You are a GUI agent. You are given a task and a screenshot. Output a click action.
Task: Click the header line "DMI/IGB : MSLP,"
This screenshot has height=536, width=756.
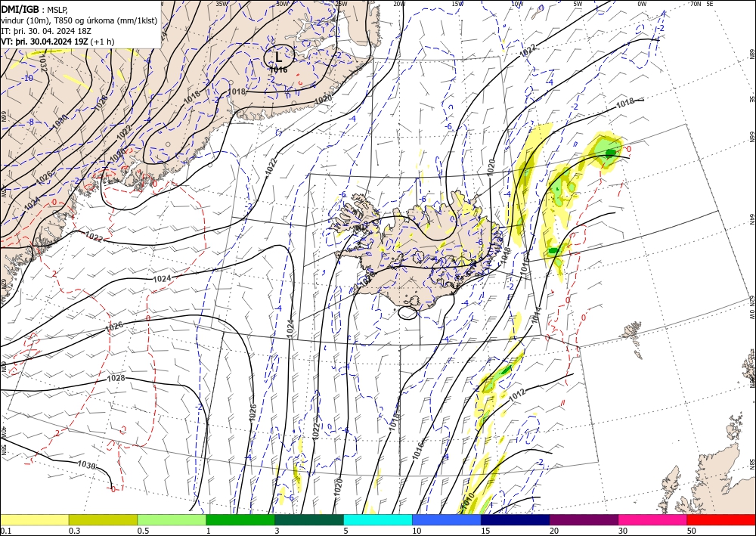pyautogui.click(x=34, y=8)
